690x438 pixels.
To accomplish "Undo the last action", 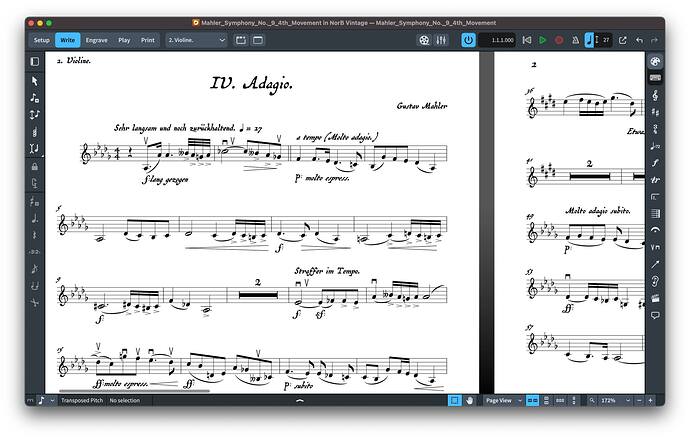I will pyautogui.click(x=639, y=40).
